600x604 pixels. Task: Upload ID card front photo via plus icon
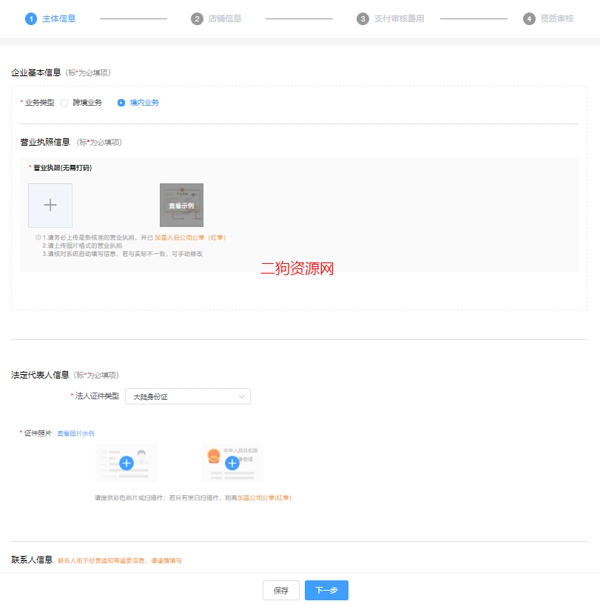click(x=126, y=463)
